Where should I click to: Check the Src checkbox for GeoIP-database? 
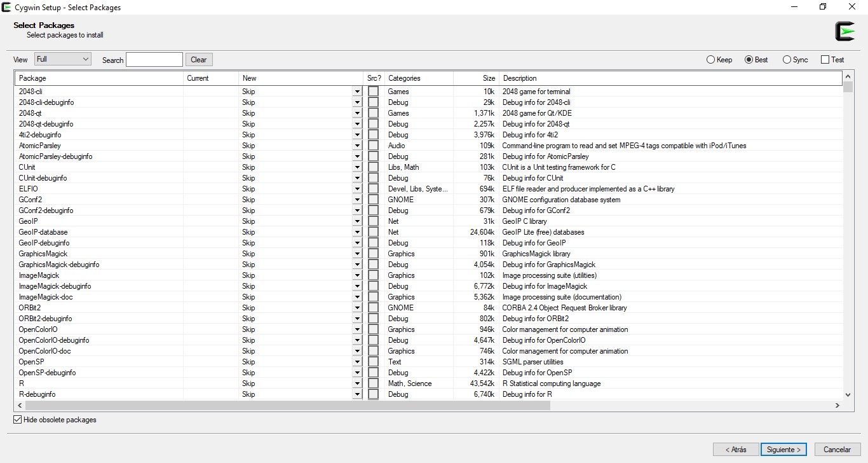pos(373,232)
